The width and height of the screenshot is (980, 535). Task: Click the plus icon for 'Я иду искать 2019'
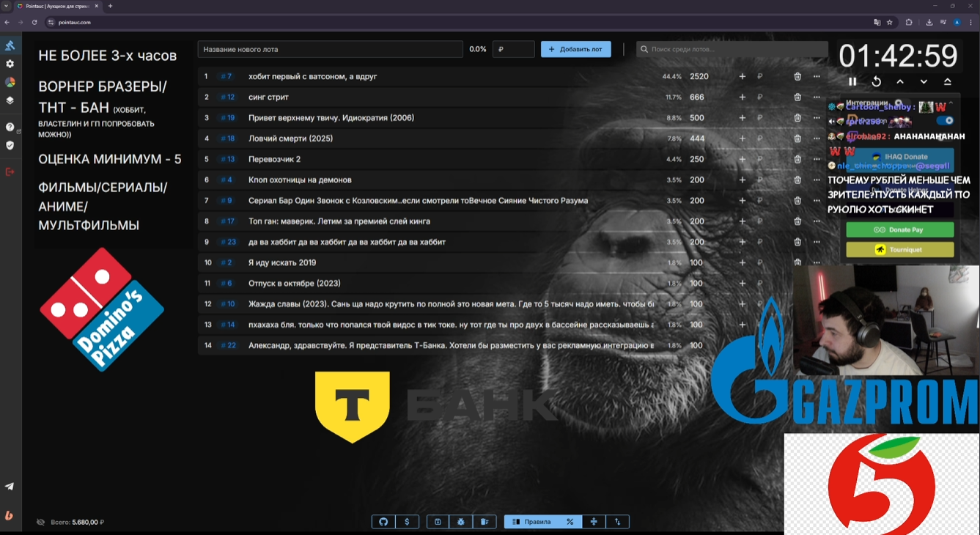point(742,262)
